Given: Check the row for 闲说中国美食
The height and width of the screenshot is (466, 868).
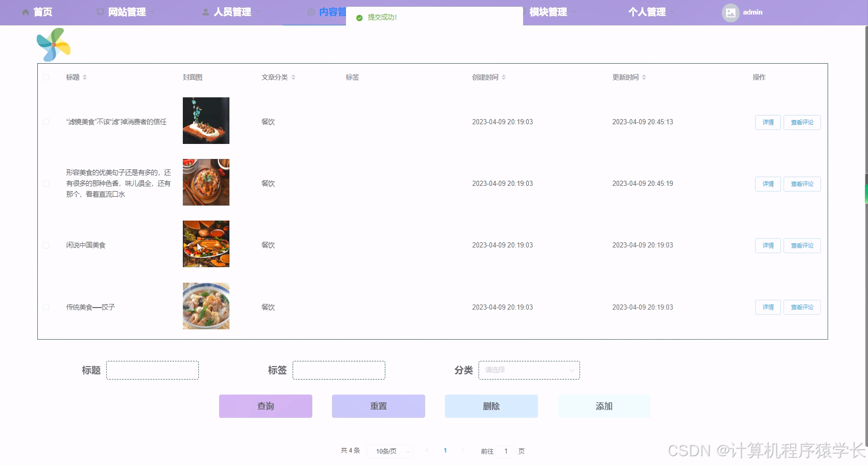Looking at the screenshot, I should point(46,245).
